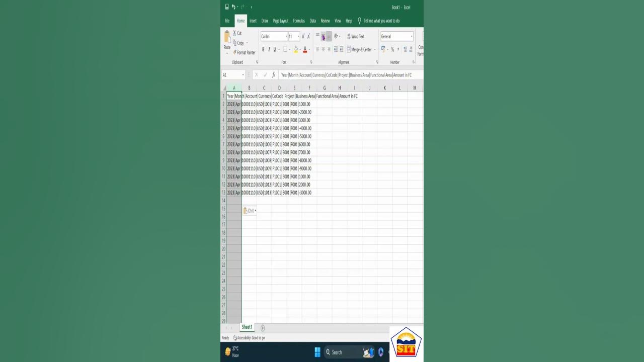
Task: Copy the selected cells
Action: (x=238, y=43)
